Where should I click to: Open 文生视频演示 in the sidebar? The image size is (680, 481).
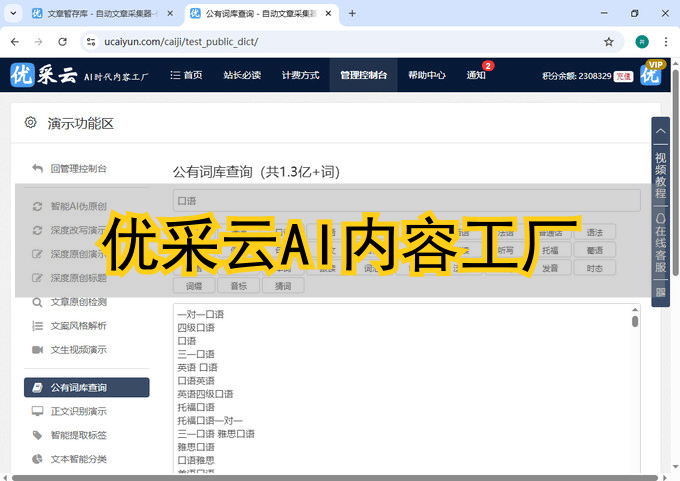78,349
